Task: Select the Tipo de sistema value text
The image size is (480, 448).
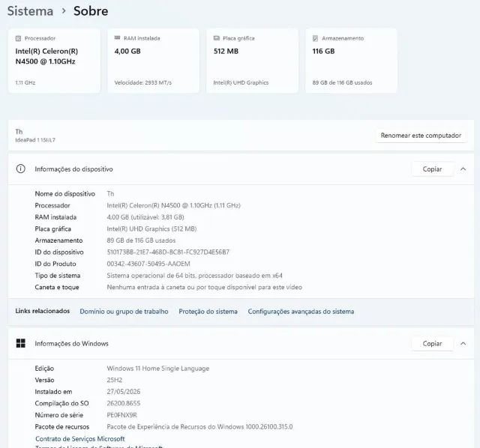Action: click(x=195, y=276)
